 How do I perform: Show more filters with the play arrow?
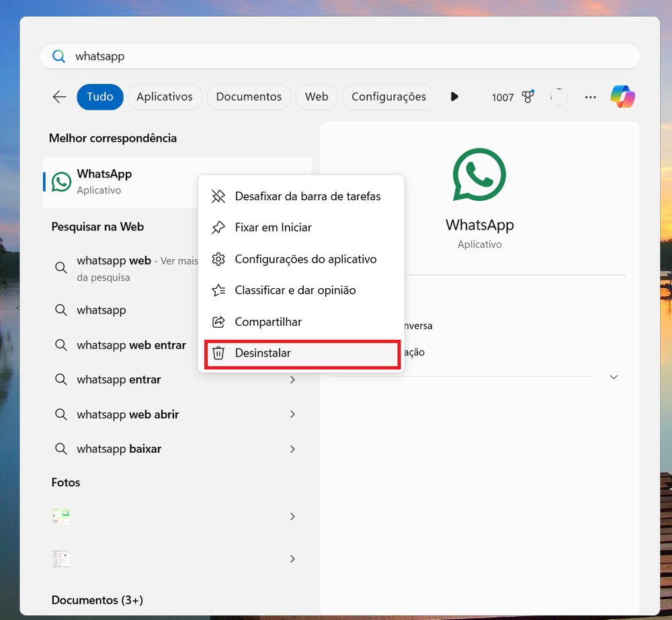tap(454, 97)
